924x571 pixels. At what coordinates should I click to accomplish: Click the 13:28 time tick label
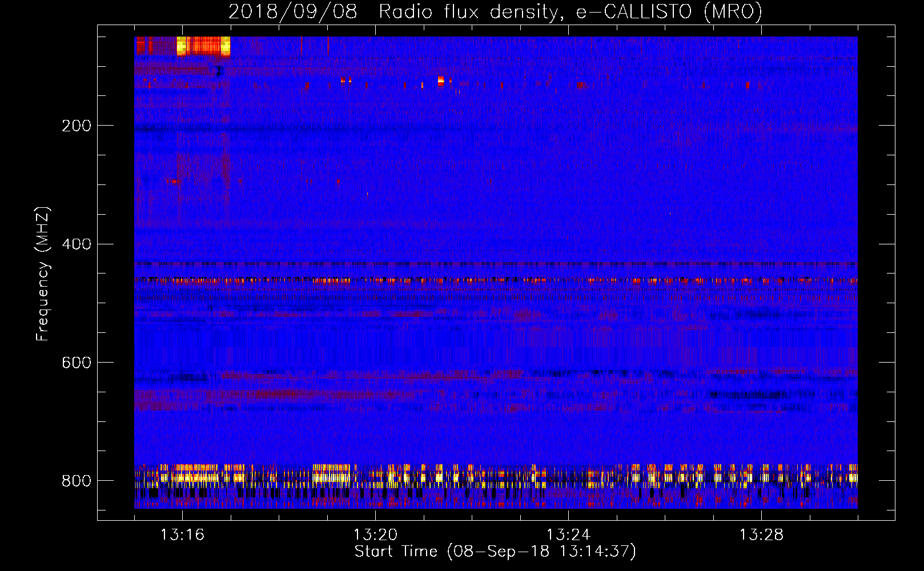(761, 534)
